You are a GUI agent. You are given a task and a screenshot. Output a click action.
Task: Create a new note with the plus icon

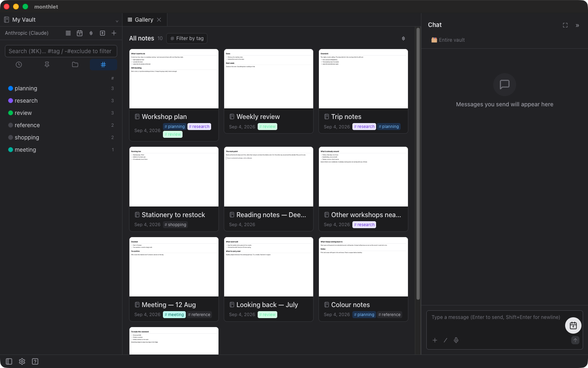click(x=114, y=33)
